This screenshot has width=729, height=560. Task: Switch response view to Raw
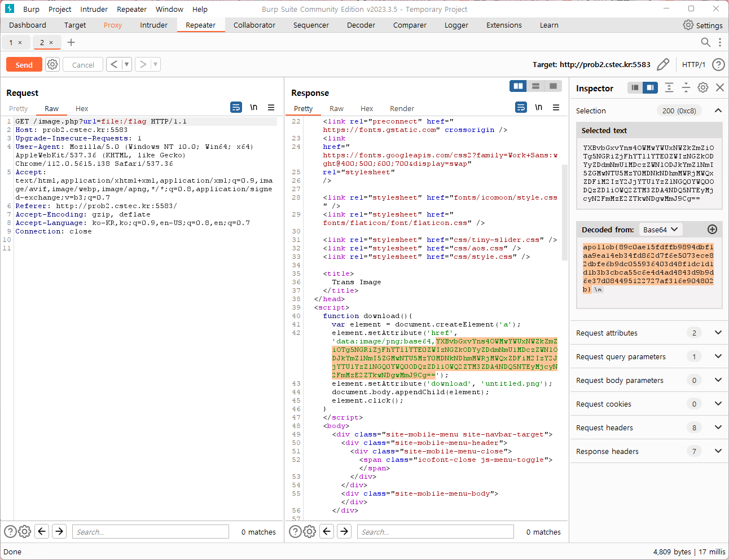point(336,108)
